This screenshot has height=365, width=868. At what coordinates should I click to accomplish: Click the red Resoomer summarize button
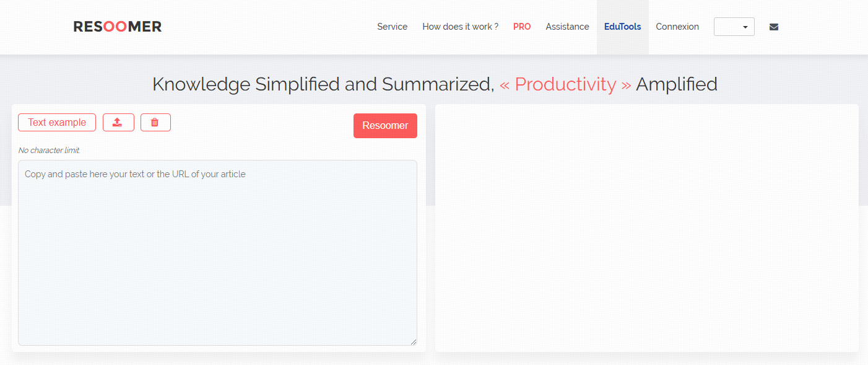(385, 126)
